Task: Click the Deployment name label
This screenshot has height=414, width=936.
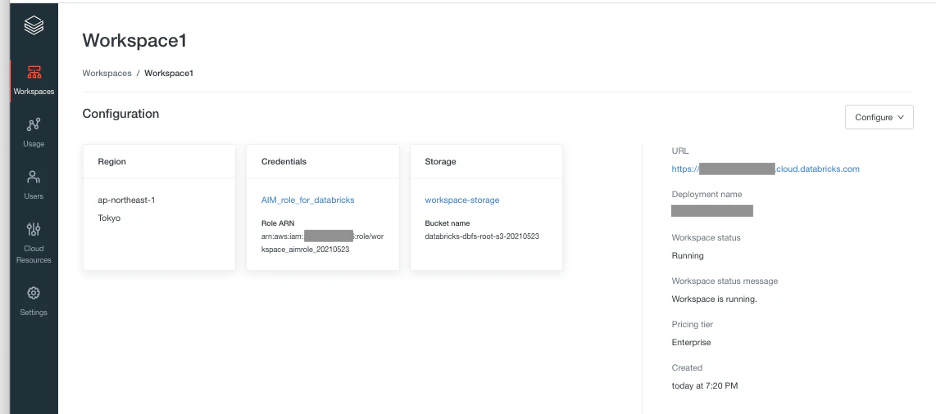Action: pyautogui.click(x=707, y=194)
